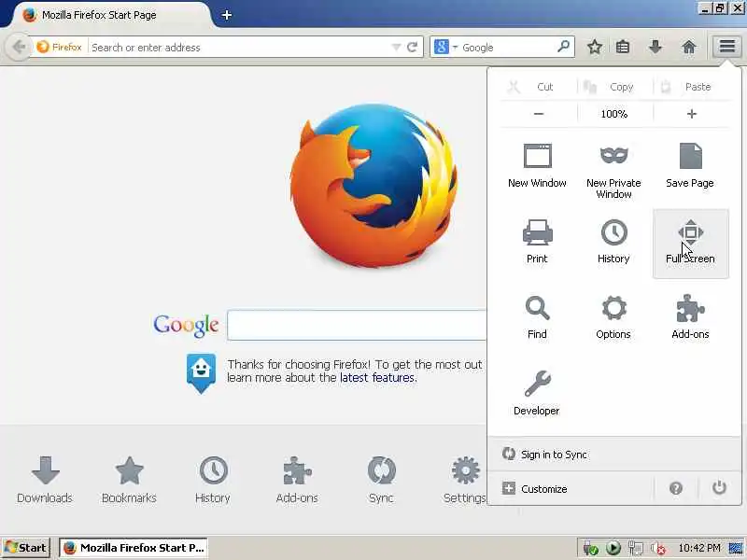Image resolution: width=747 pixels, height=560 pixels.
Task: Click the search magnifier in Google box
Action: click(564, 47)
